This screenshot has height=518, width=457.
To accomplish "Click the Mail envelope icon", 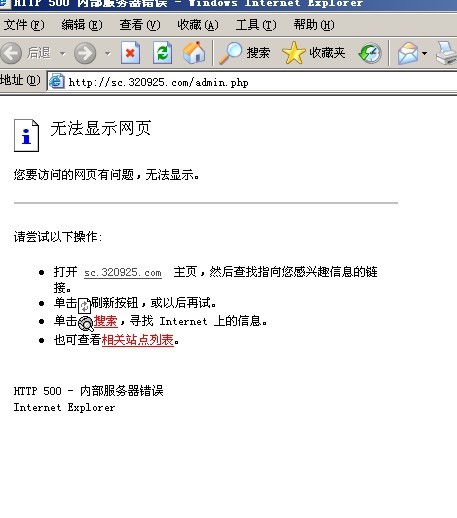I will [408, 53].
